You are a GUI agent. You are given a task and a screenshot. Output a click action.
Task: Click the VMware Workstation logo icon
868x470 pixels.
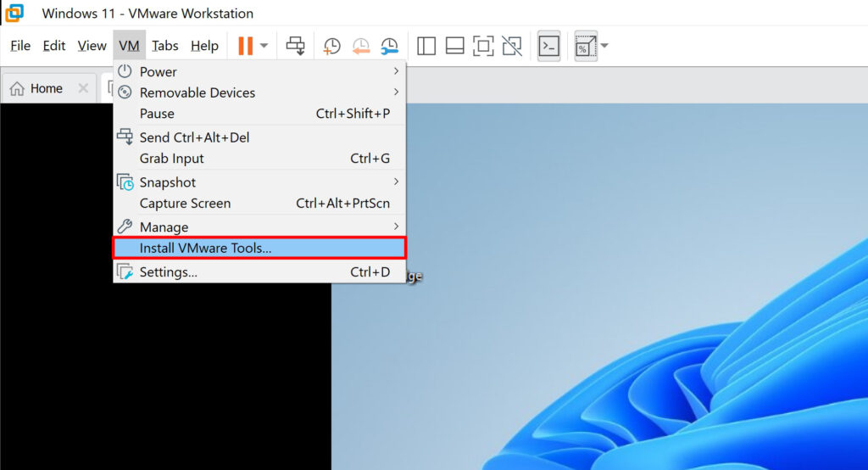(14, 13)
